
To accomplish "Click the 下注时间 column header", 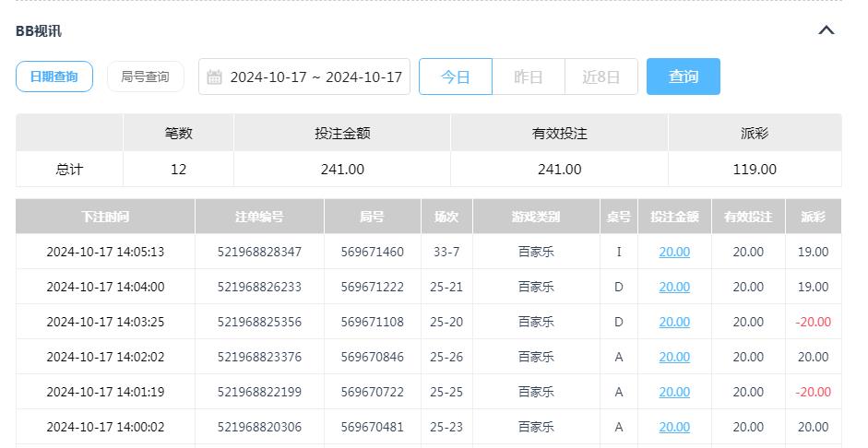I will tap(105, 217).
